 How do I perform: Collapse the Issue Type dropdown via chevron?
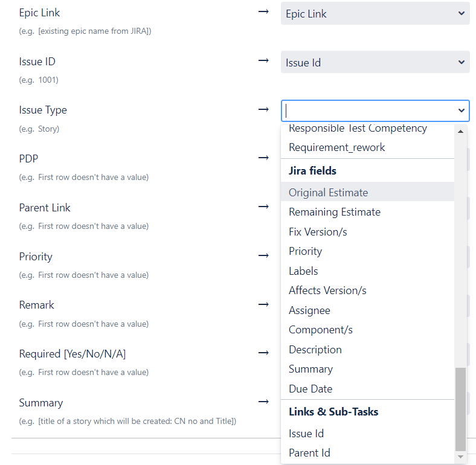(x=461, y=111)
